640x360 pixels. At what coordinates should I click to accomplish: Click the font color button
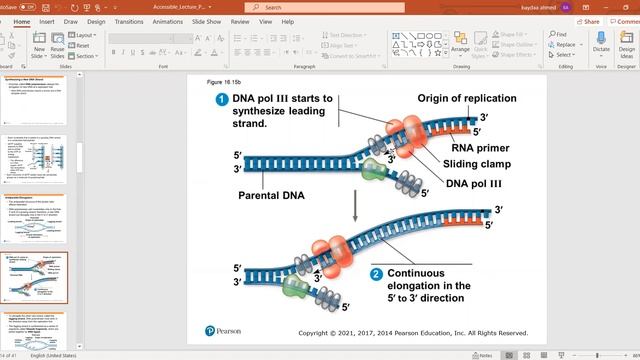point(215,53)
